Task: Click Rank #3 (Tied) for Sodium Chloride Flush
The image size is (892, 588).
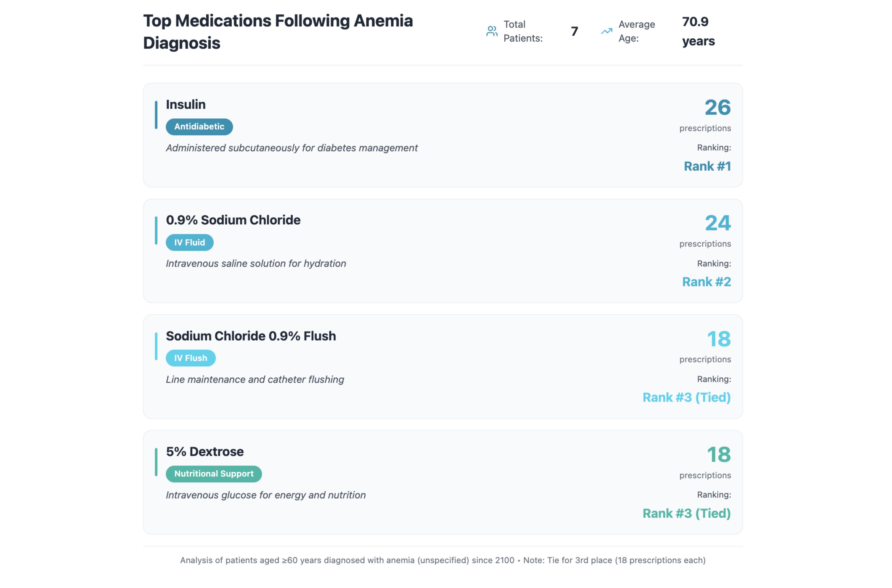Action: pos(687,398)
